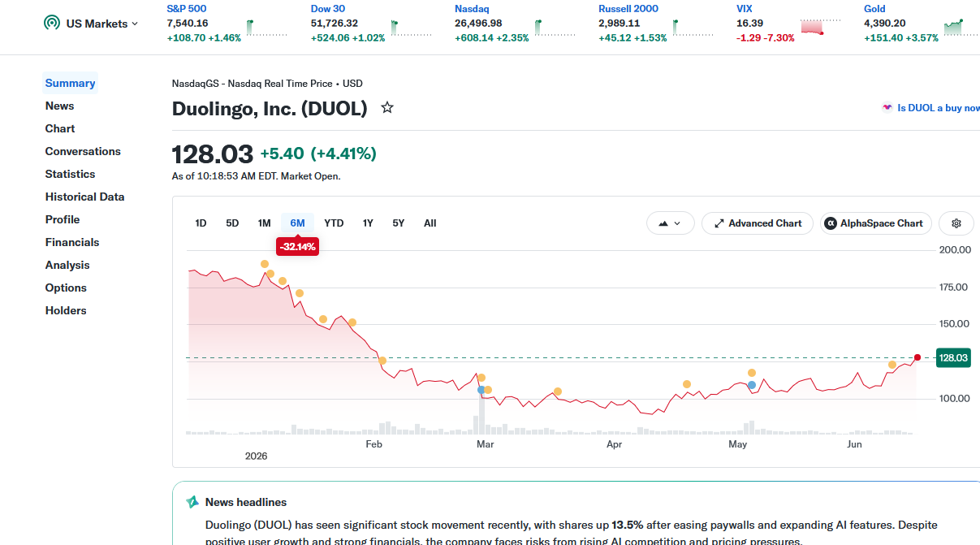Click the News headlines heading
980x545 pixels.
tap(246, 502)
